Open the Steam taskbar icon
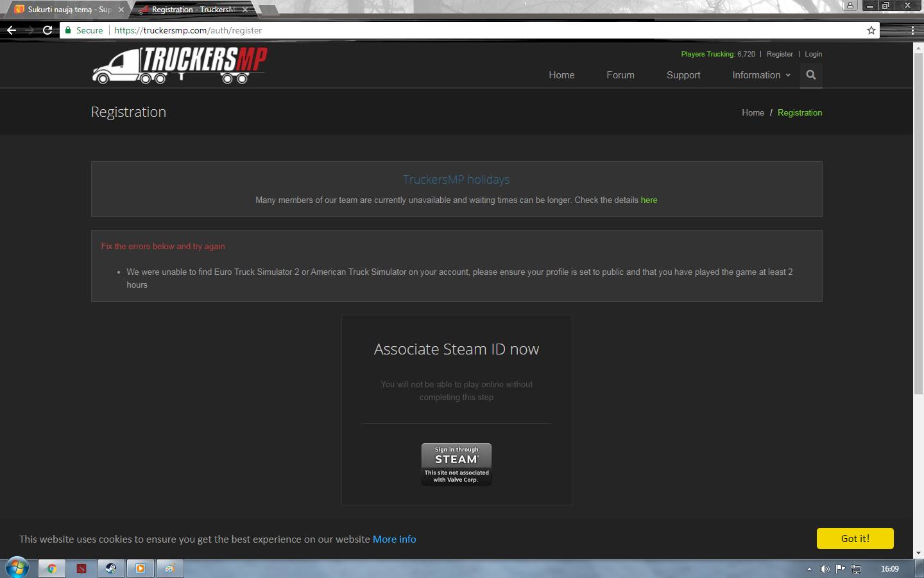 pos(111,568)
